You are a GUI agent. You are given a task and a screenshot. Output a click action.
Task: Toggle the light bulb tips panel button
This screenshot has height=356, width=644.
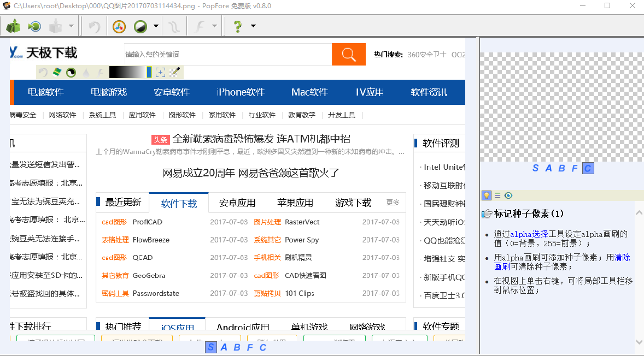click(x=487, y=195)
